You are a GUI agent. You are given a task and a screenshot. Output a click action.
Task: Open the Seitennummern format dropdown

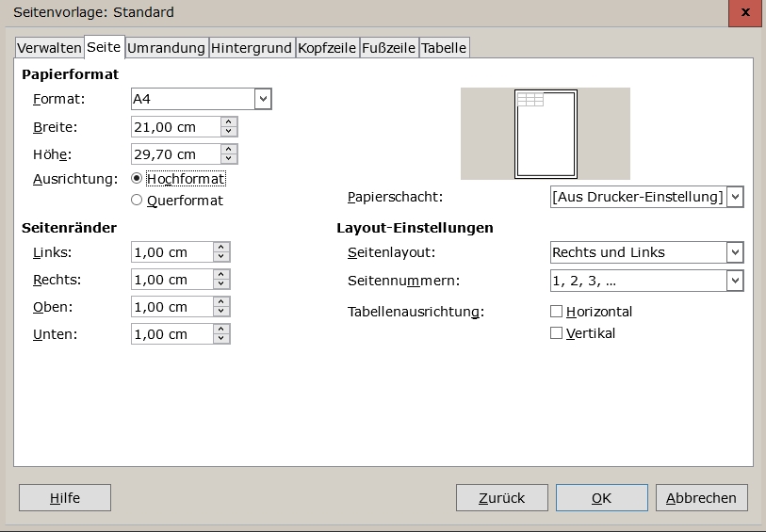pyautogui.click(x=646, y=281)
